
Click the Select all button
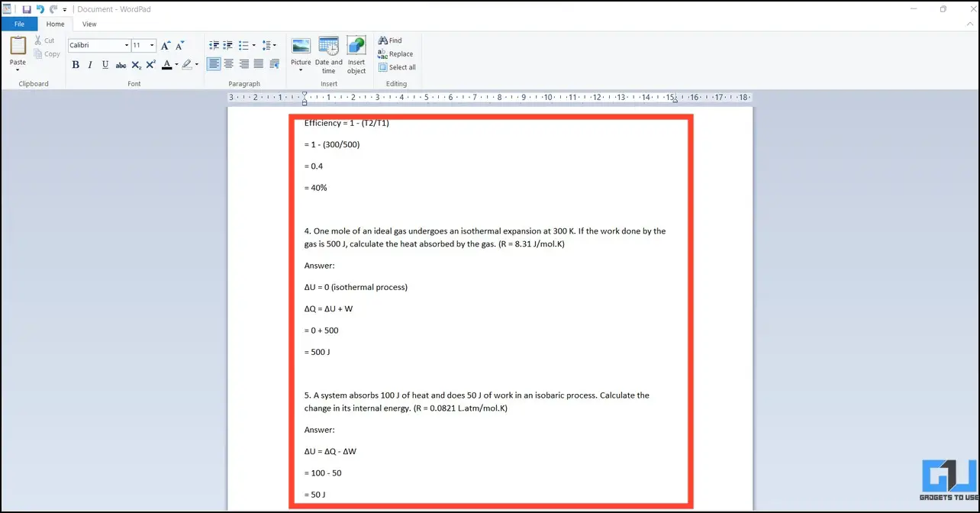(x=398, y=67)
